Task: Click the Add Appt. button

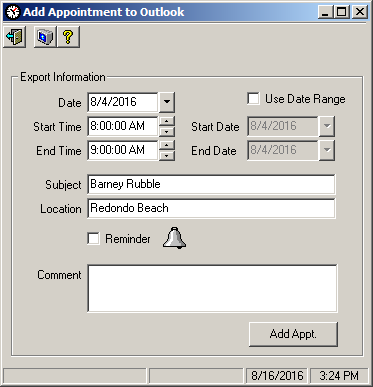Action: (293, 334)
